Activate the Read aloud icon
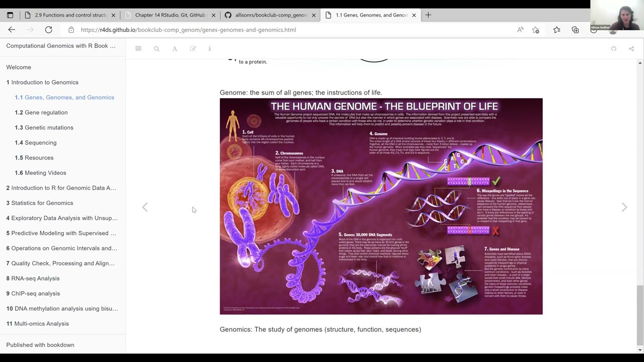The height and width of the screenshot is (362, 644). 520,30
